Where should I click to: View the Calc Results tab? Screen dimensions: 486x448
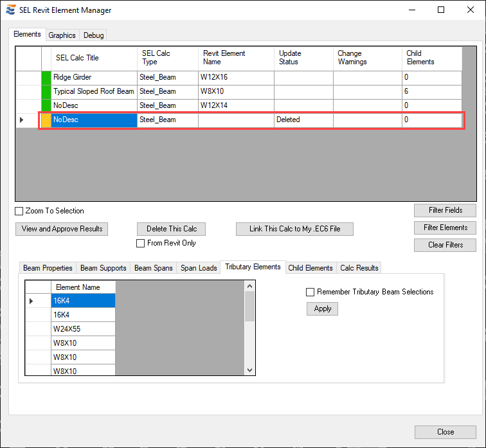tap(359, 268)
